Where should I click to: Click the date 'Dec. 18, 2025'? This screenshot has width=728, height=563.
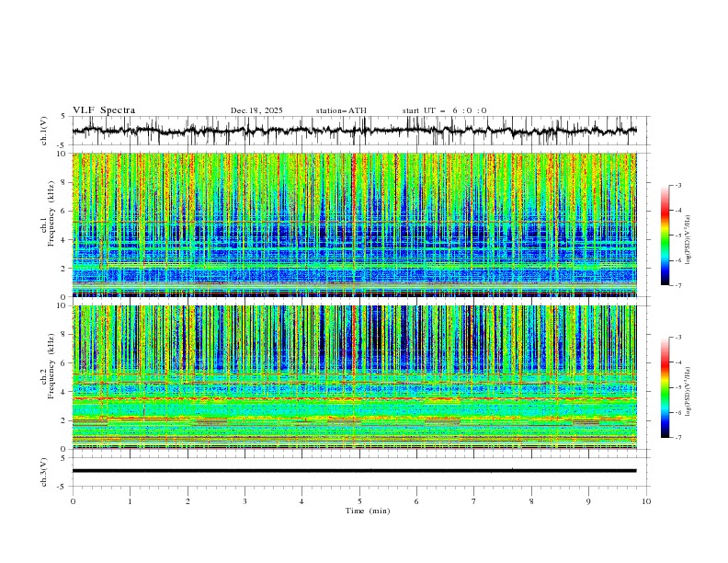click(256, 110)
